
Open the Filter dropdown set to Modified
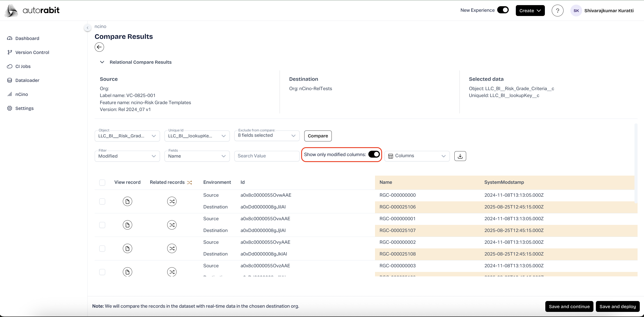[127, 156]
